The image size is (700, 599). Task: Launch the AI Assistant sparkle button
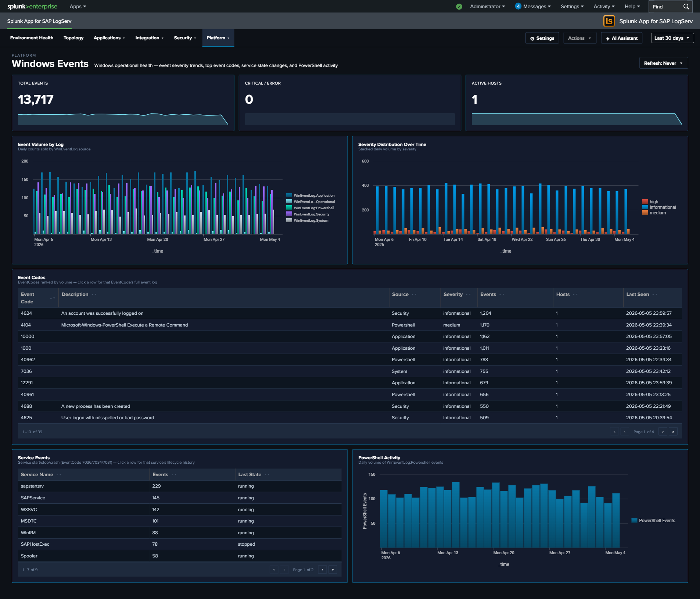click(621, 38)
